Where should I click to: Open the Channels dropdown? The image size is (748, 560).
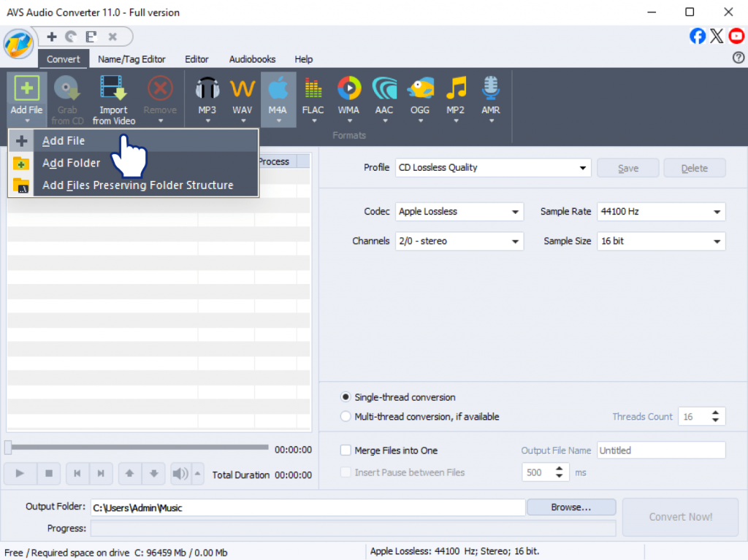pos(459,242)
